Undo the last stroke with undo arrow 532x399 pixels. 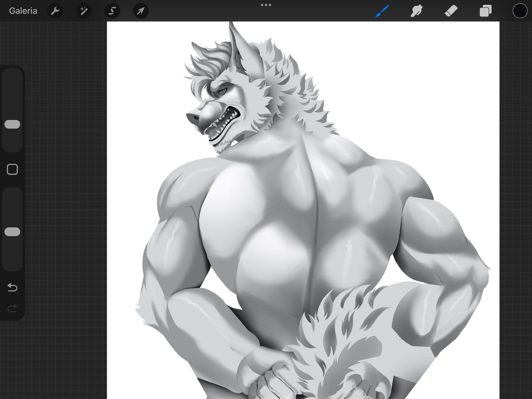(12, 288)
